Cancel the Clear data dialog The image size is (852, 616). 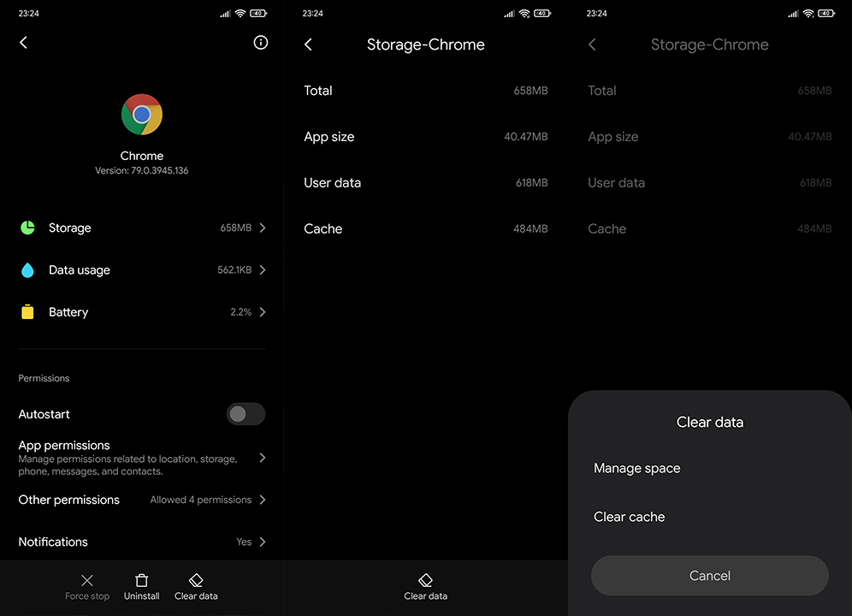(710, 575)
